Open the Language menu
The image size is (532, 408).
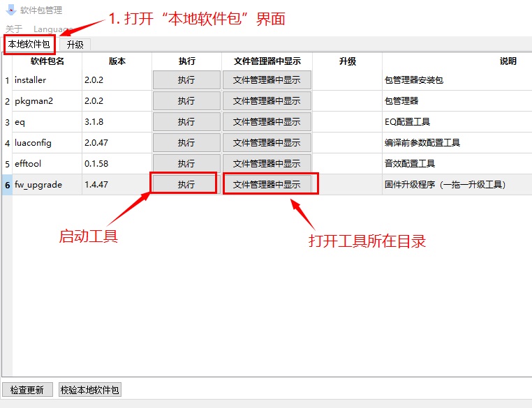(47, 29)
